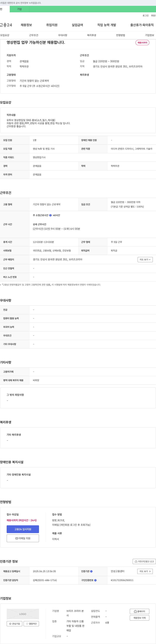Image resolution: width=156 pixels, height=644 pixels.
Task: Click the 열람차단 button
Action: tap(31, 624)
